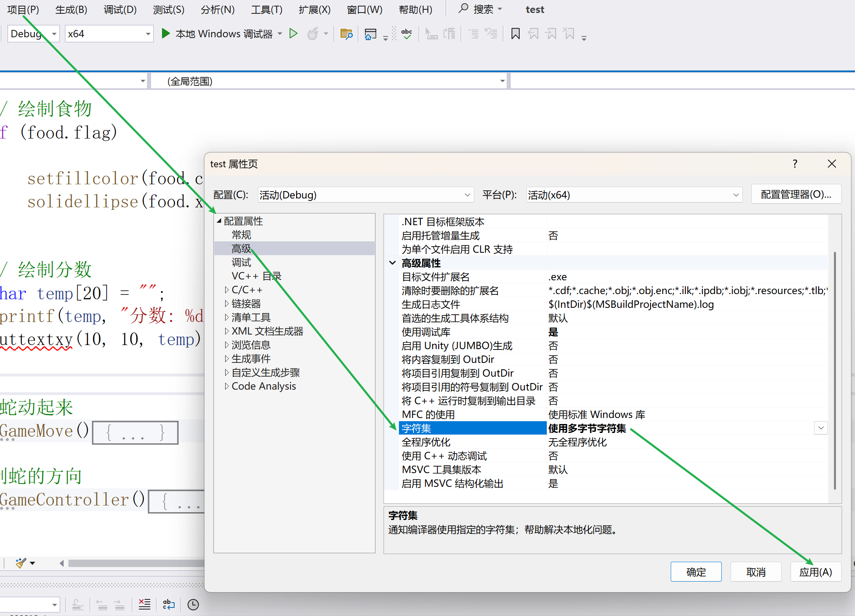The height and width of the screenshot is (616, 855).
Task: Click the code cleanup broom icon
Action: tap(21, 563)
